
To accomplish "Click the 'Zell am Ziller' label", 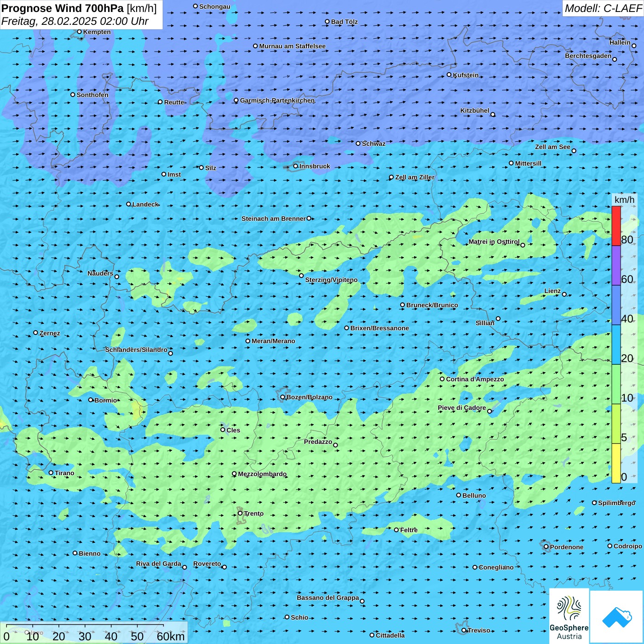I will (x=414, y=177).
